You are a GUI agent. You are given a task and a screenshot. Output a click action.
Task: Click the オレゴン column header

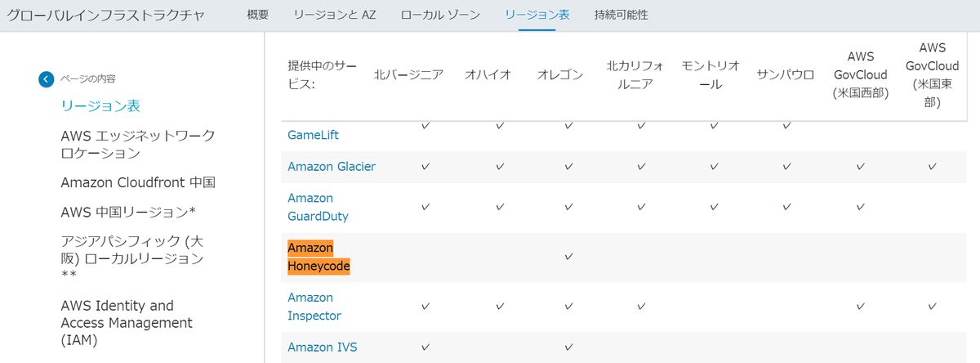tap(560, 75)
